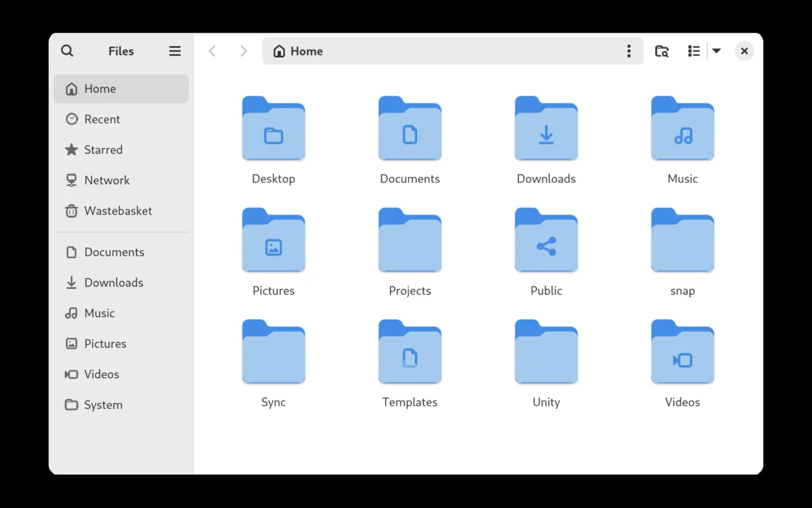Viewport: 812px width, 508px height.
Task: Click the Home path bar field
Action: [453, 51]
